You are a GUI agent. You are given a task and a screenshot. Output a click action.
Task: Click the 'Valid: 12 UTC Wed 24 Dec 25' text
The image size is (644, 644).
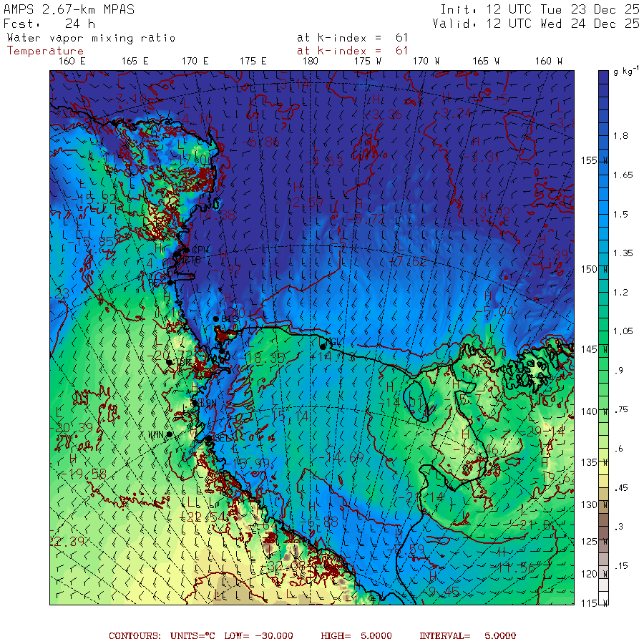[x=535, y=24]
